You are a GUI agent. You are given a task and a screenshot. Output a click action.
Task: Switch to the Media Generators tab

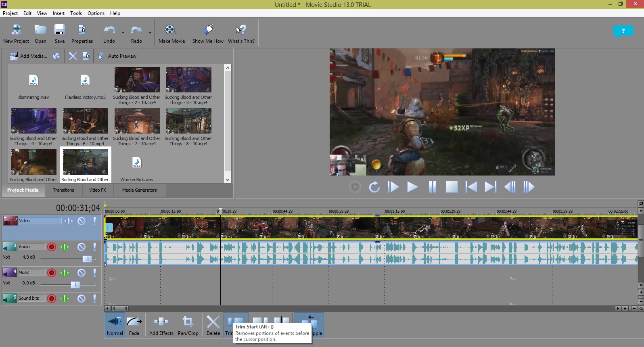point(140,190)
